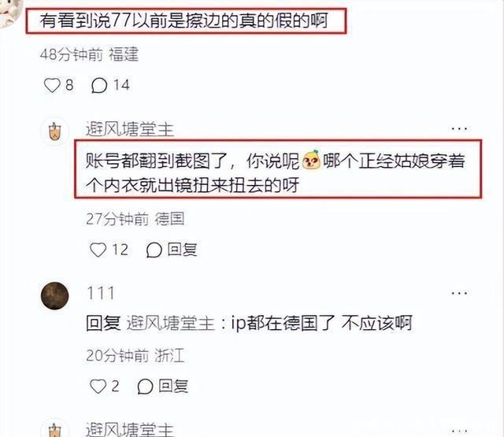
Task: Open bottom 避风塘堂主 avatar partially visible
Action: pos(54,428)
